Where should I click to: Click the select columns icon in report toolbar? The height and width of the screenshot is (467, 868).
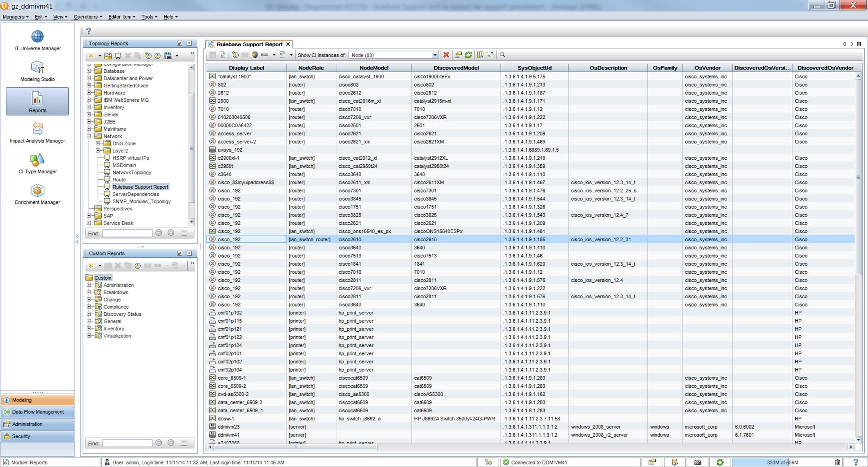pos(480,55)
